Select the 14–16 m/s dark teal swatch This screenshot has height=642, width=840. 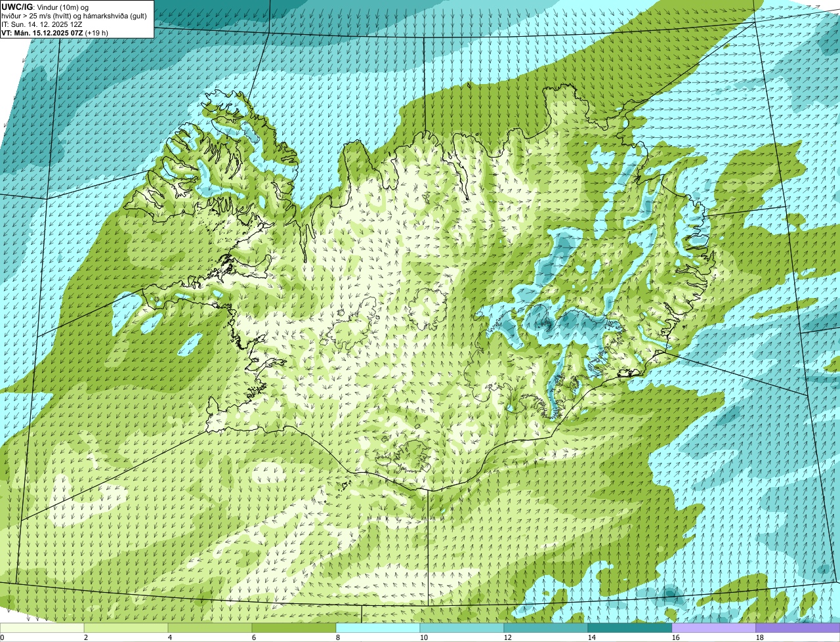click(630, 628)
